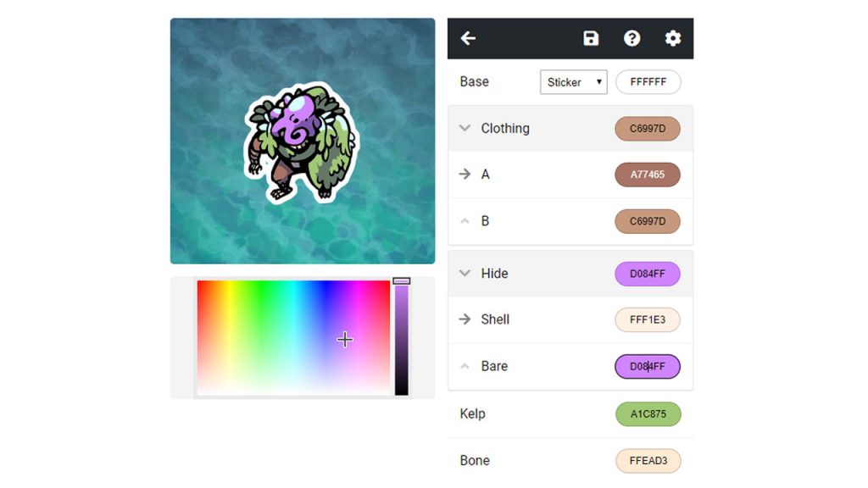868x488 pixels.
Task: Click the Base FFFFFF hex field
Action: click(x=648, y=82)
